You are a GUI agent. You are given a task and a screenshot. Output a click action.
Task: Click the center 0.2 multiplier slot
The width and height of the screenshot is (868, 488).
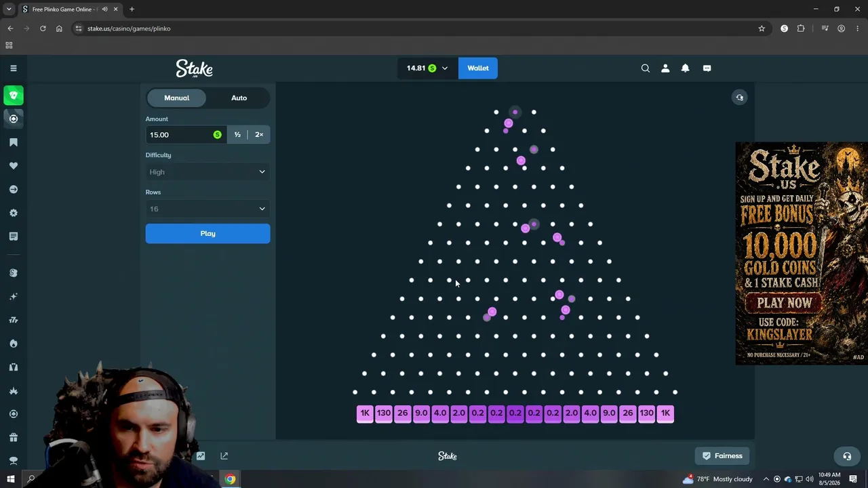click(515, 413)
